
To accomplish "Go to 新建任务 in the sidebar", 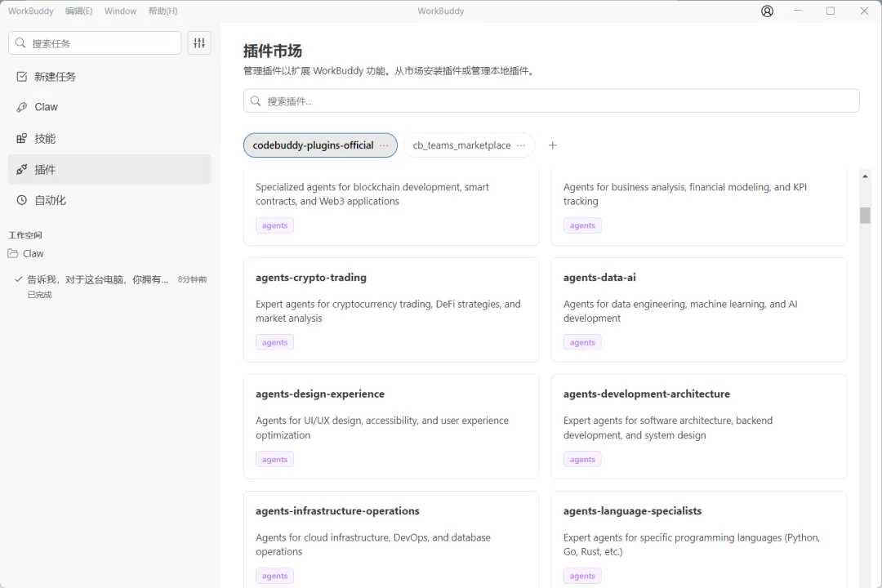I will coord(109,77).
